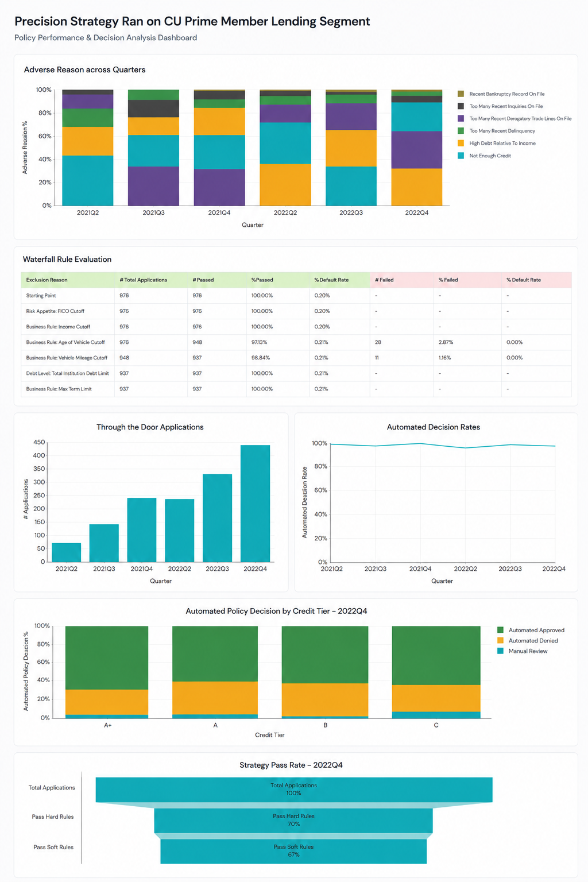Select the Strategy Pass Rate – 2022Q4 title
The width and height of the screenshot is (588, 882).
[x=291, y=765]
